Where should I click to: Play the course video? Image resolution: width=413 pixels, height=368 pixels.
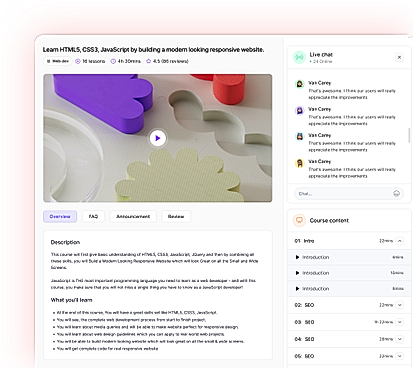[x=158, y=138]
